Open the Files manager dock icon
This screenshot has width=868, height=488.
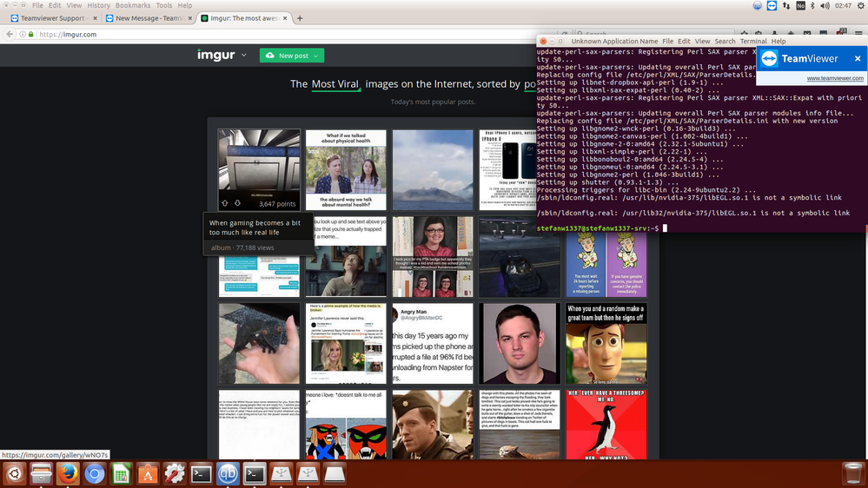point(41,474)
